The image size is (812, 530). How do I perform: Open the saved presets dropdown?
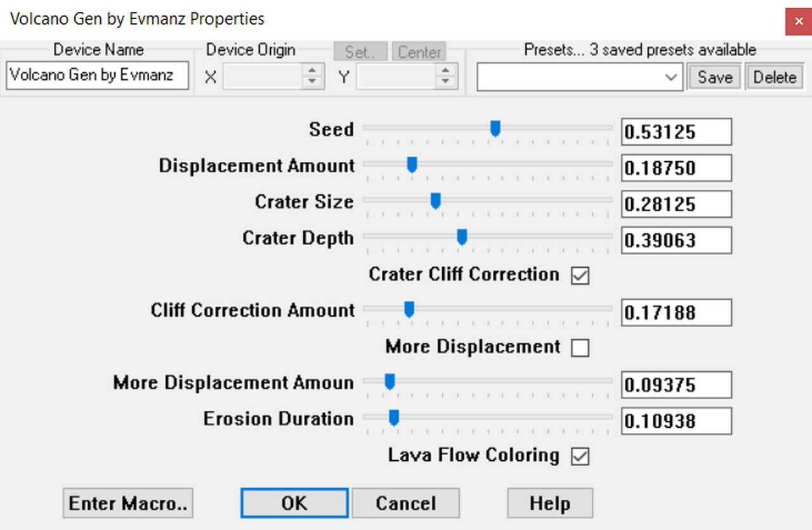pos(671,77)
